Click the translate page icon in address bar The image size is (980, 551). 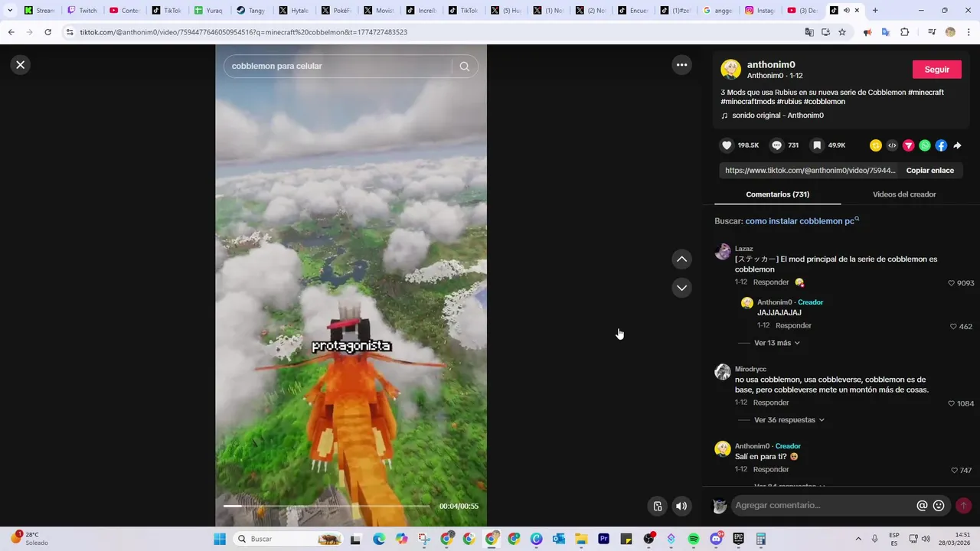(x=809, y=32)
